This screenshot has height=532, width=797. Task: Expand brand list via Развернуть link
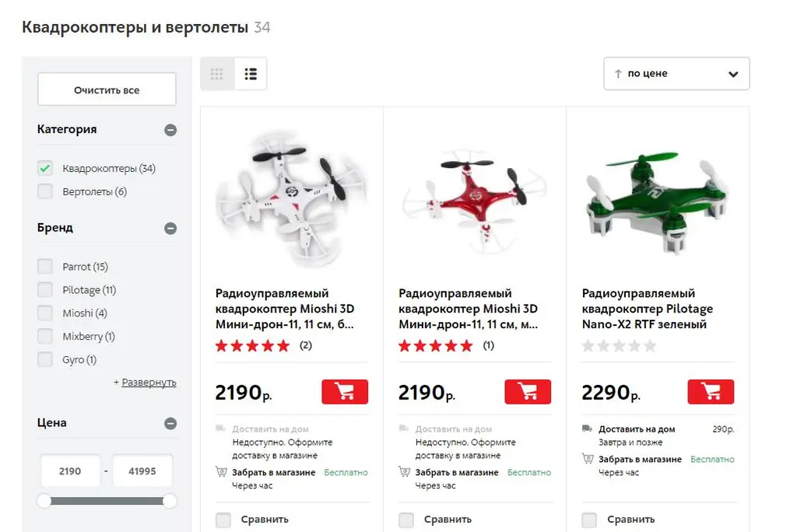click(149, 383)
